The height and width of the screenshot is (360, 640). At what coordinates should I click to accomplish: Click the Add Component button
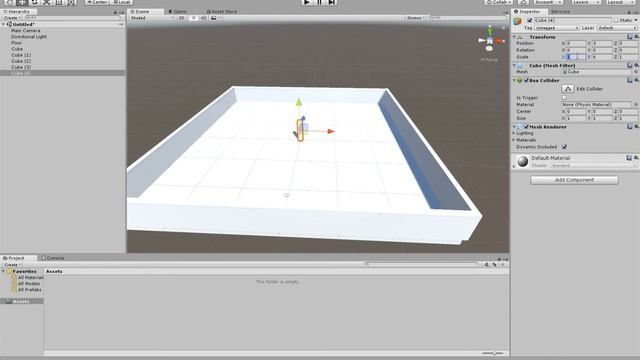[x=574, y=180]
